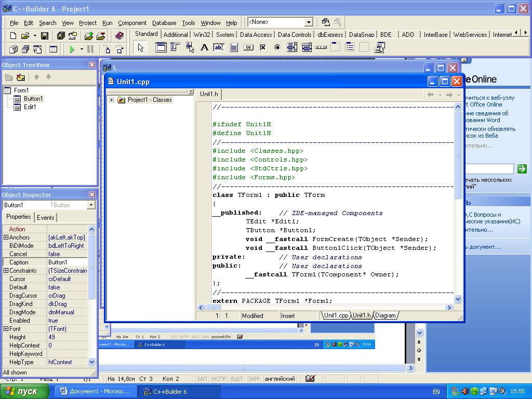This screenshot has width=532, height=399.
Task: Open dropdown arrow beside Open file icon
Action: tap(35, 36)
